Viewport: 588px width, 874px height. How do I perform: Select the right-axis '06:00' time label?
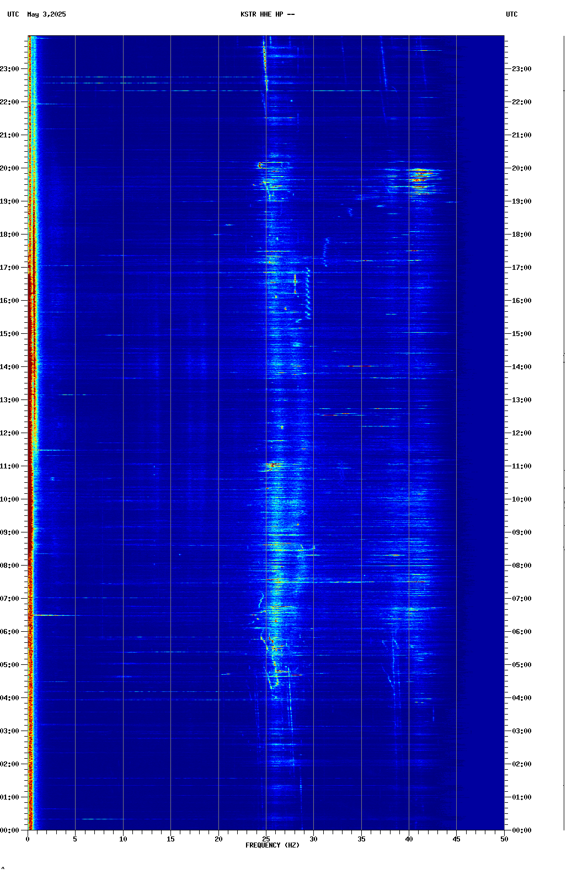point(522,632)
